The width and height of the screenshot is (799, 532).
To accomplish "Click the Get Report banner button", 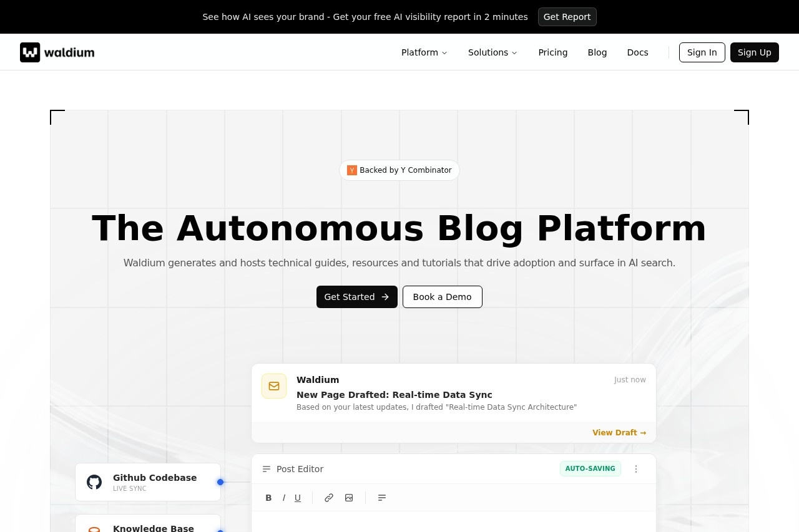I will (x=567, y=17).
